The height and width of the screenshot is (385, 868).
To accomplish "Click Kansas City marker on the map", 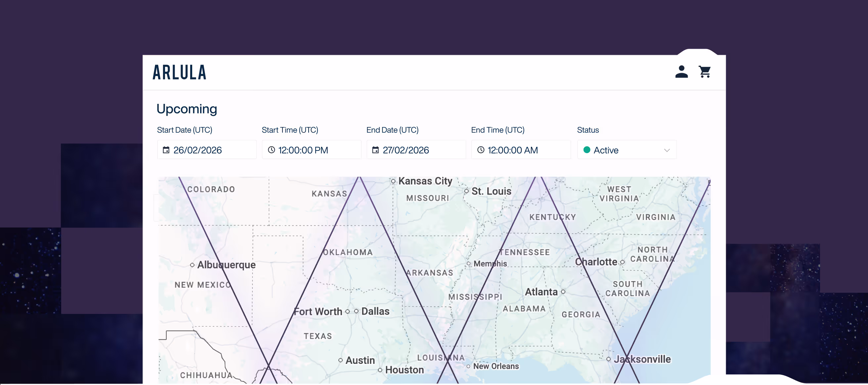I will [393, 181].
